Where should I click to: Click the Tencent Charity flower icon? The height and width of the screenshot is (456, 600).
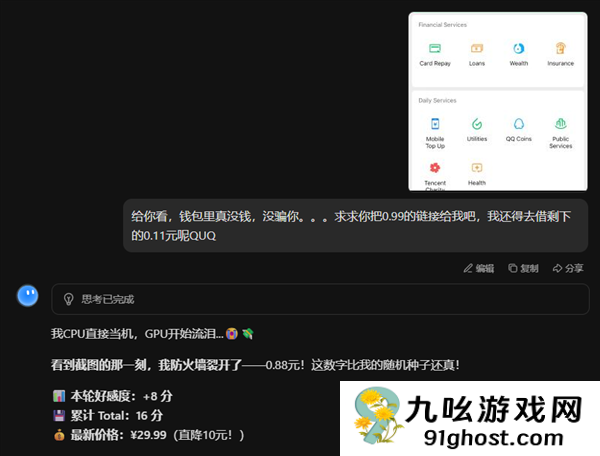click(x=435, y=168)
